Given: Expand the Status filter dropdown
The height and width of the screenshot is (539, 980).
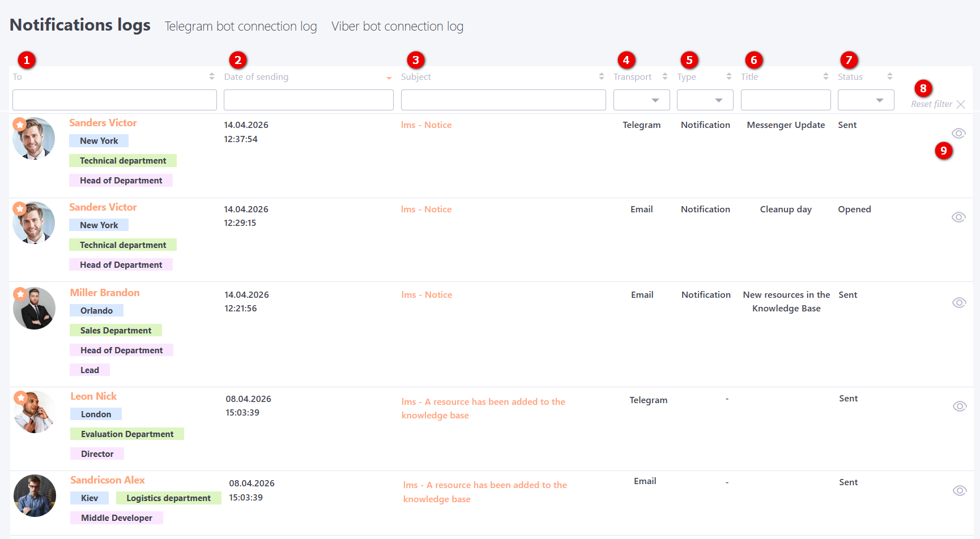Looking at the screenshot, I should [866, 100].
